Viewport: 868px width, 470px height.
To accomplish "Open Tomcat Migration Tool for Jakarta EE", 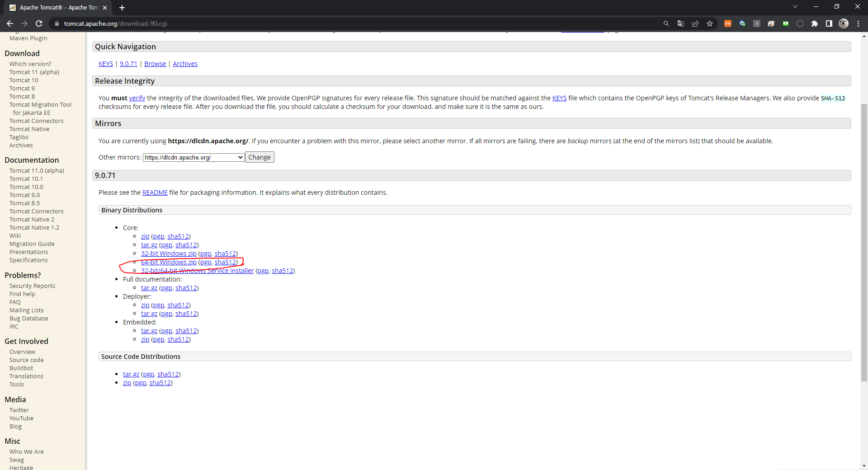I will coord(40,108).
